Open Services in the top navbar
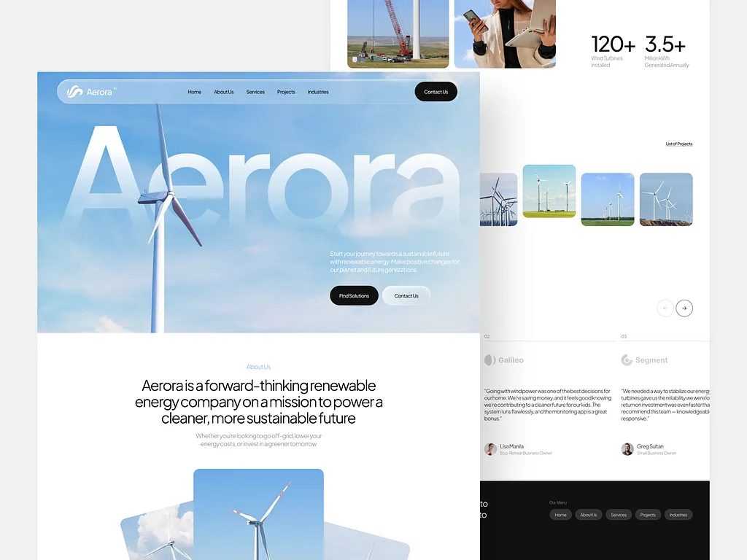The width and height of the screenshot is (747, 560). coord(255,92)
